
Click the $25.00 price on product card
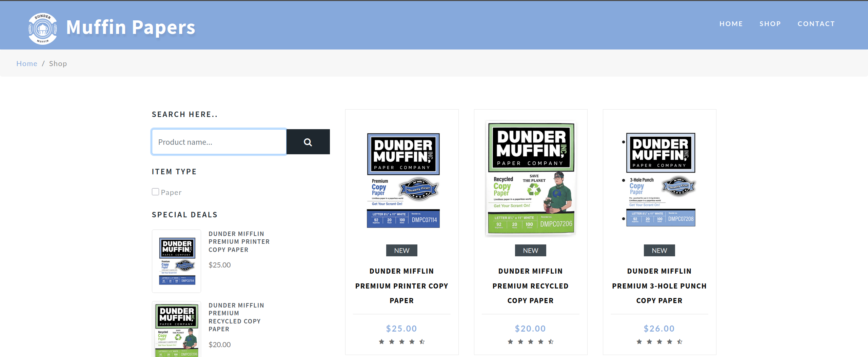tap(402, 329)
